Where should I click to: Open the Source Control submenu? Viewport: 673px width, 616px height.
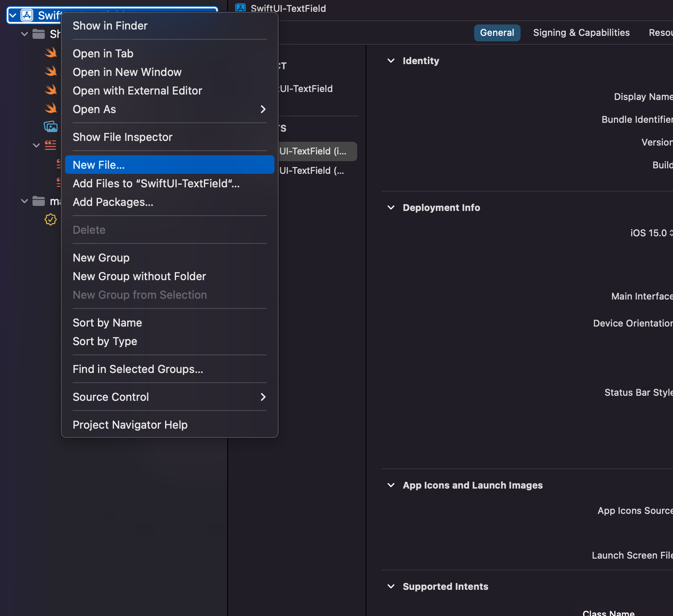click(170, 397)
